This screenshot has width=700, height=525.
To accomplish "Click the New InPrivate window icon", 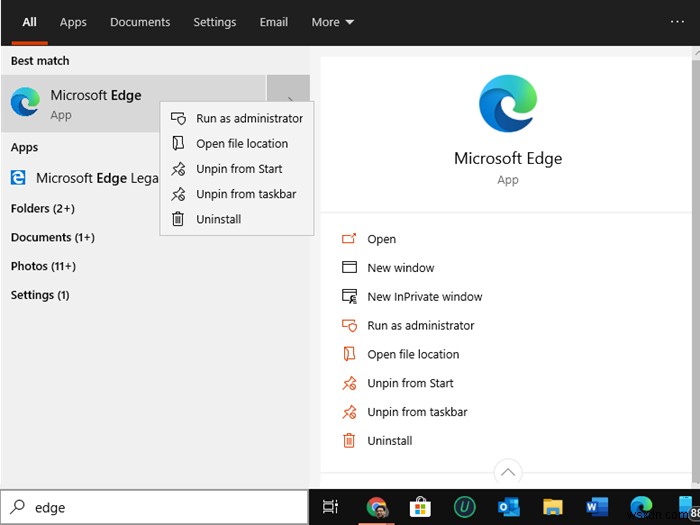I will tap(349, 296).
